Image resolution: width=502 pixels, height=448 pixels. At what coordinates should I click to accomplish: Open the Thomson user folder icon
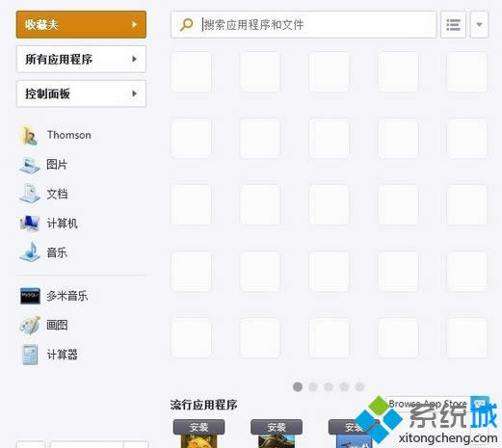(29, 135)
